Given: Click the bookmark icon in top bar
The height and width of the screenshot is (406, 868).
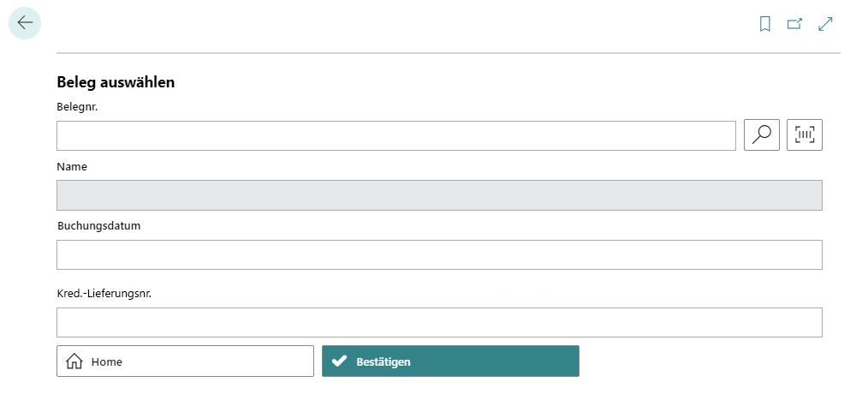Looking at the screenshot, I should (765, 24).
